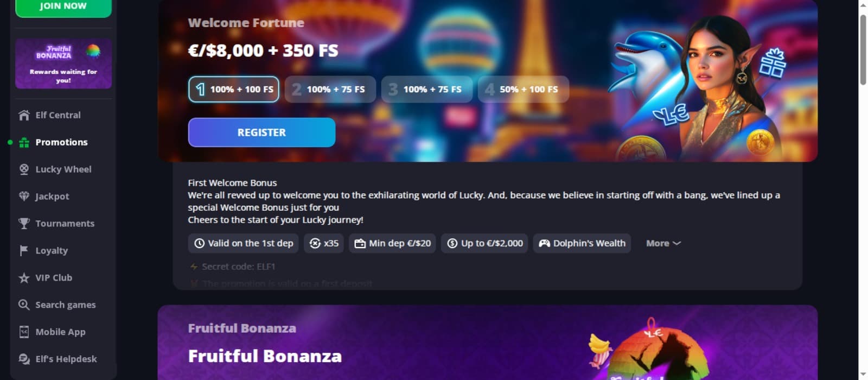Click the Elf Central home icon
868x380 pixels.
point(24,115)
